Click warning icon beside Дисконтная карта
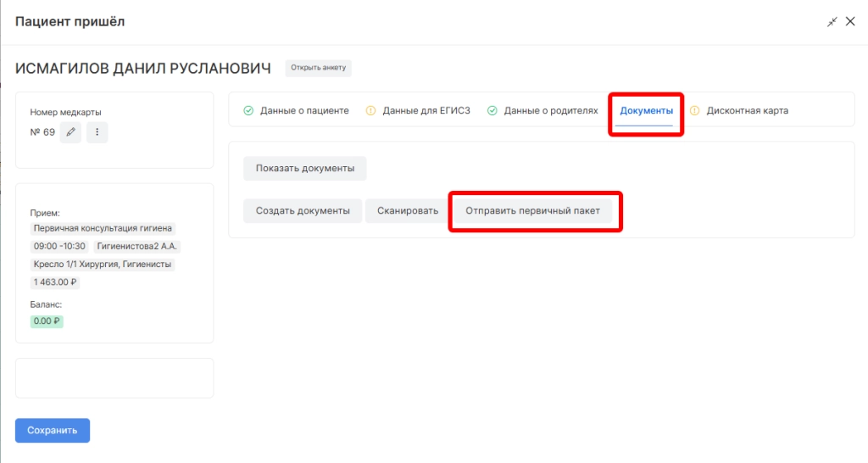868x463 pixels. 695,110
